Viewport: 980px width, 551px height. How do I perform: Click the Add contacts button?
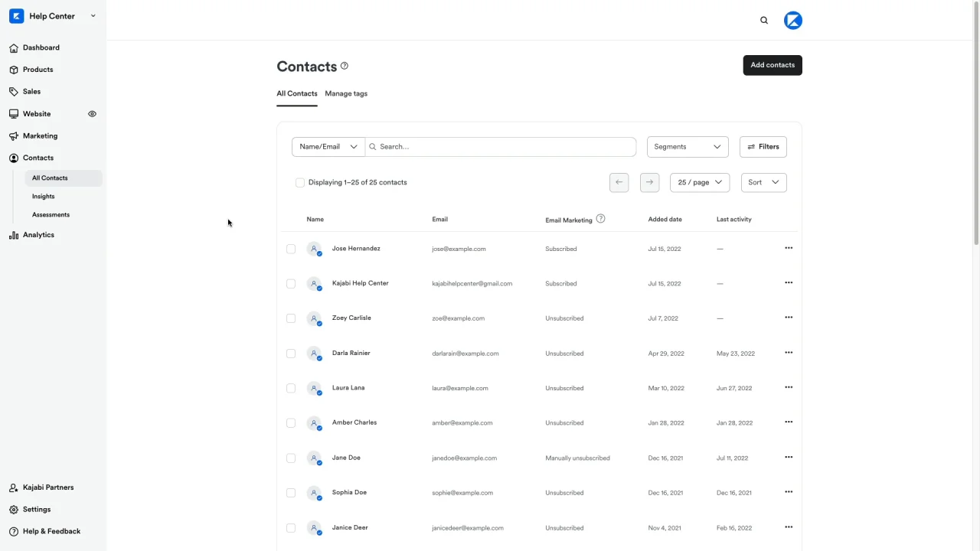click(773, 65)
